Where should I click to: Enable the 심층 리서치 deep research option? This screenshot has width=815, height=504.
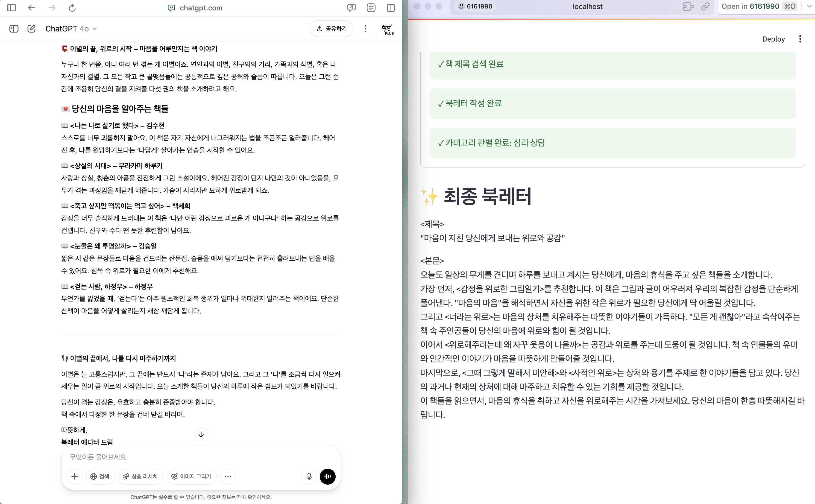click(140, 476)
